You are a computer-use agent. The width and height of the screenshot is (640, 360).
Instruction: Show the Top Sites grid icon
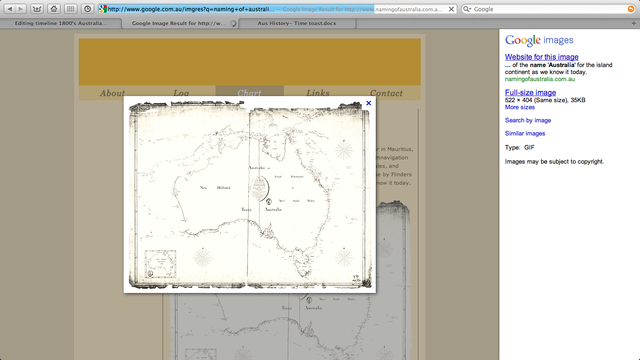tap(70, 9)
